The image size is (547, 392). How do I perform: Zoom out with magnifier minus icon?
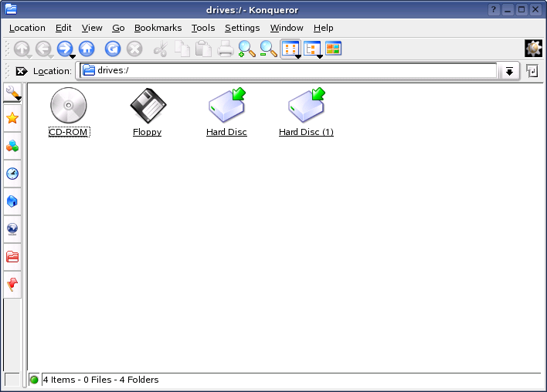point(269,49)
